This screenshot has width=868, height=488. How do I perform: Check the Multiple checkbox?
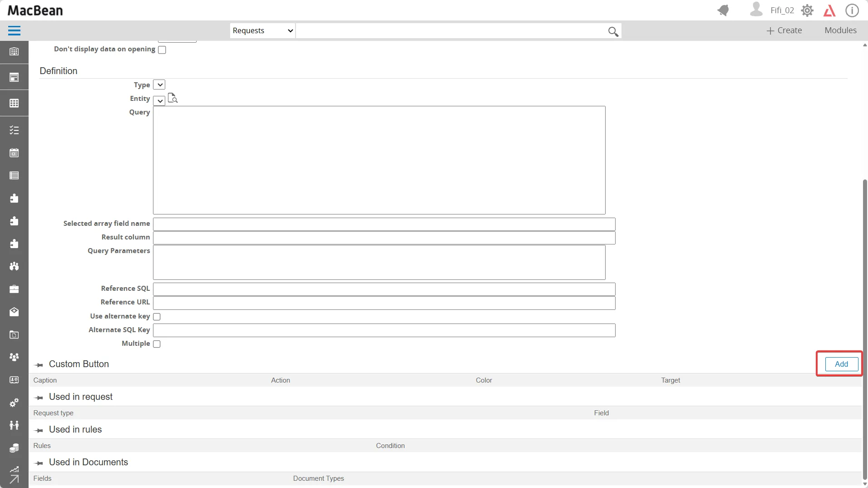tap(157, 344)
